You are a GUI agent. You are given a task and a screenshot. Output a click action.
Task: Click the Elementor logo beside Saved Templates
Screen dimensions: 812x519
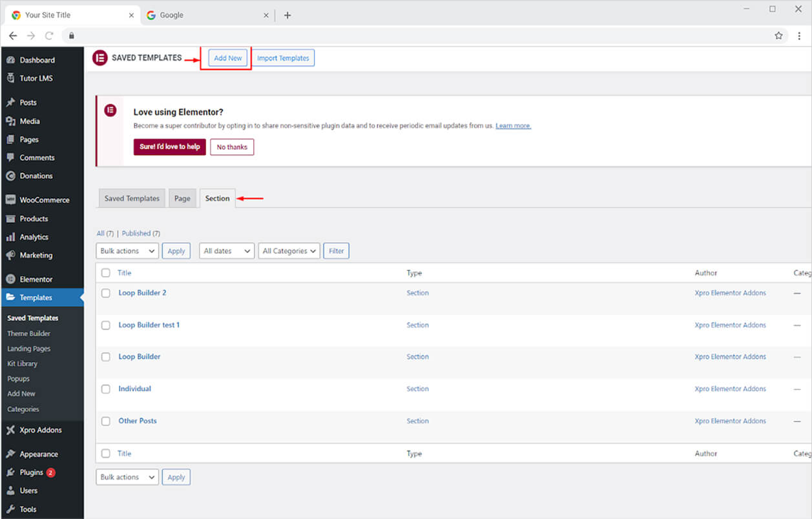(99, 58)
